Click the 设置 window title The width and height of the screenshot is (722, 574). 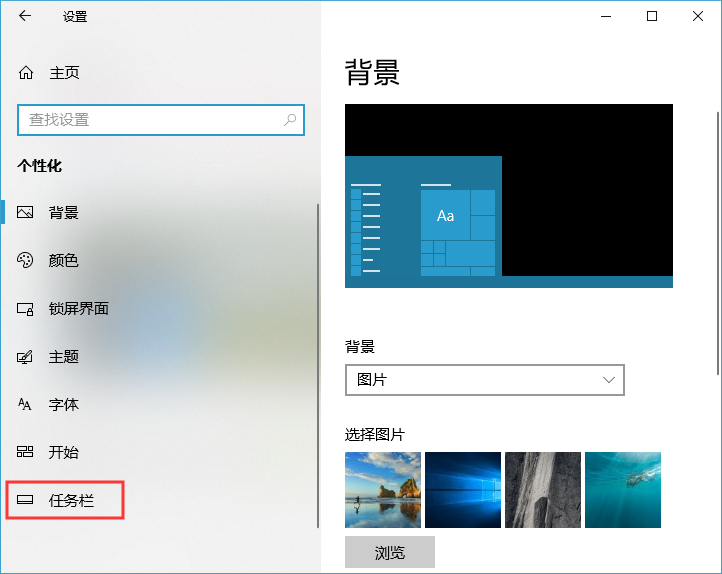(75, 17)
